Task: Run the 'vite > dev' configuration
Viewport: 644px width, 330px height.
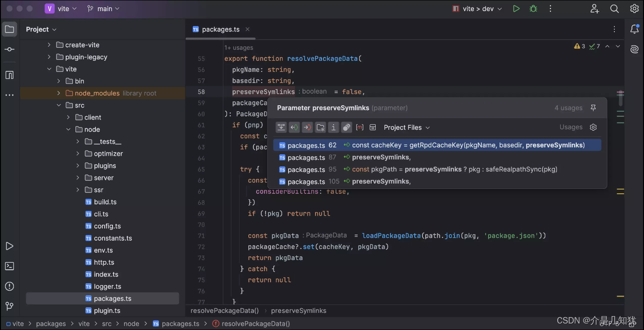Action: pyautogui.click(x=516, y=9)
